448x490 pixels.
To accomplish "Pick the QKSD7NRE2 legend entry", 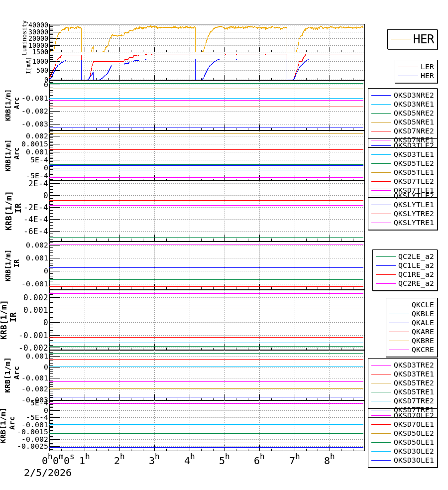I will 414,131.
